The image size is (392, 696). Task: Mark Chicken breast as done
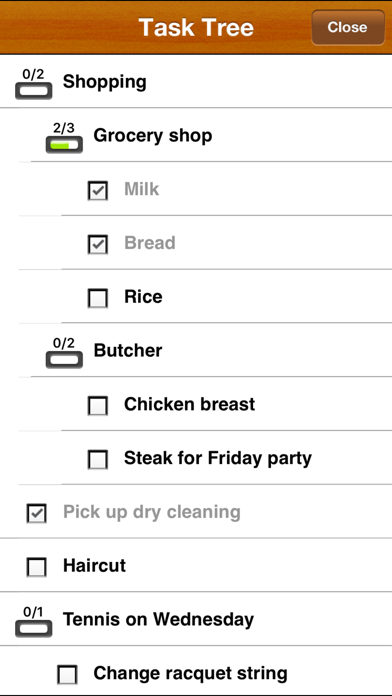coord(98,406)
